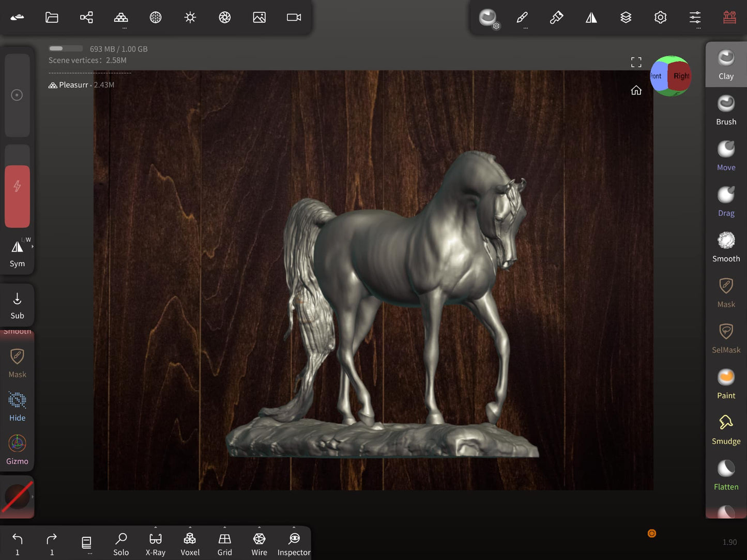
Task: Expand X-Ray options arrow
Action: tap(156, 528)
